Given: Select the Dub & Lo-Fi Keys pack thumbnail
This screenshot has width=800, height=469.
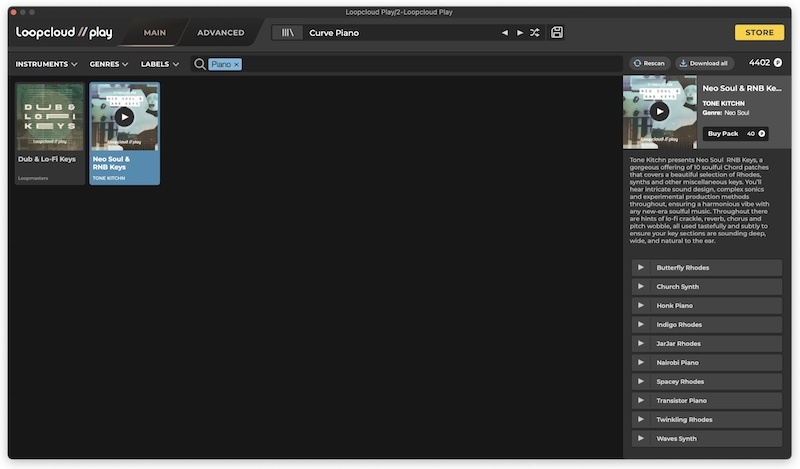Looking at the screenshot, I should 50,116.
